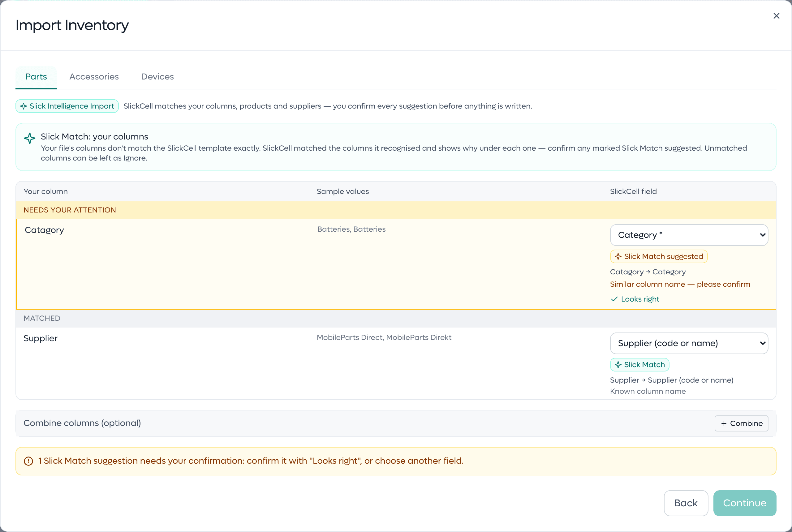Select the Catagory column name

[x=45, y=230]
